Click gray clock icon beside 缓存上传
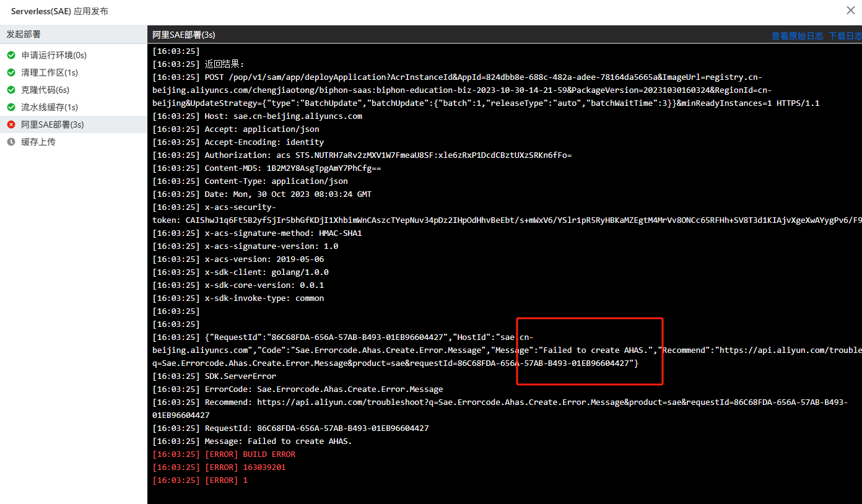Viewport: 862px width, 504px height. click(11, 142)
